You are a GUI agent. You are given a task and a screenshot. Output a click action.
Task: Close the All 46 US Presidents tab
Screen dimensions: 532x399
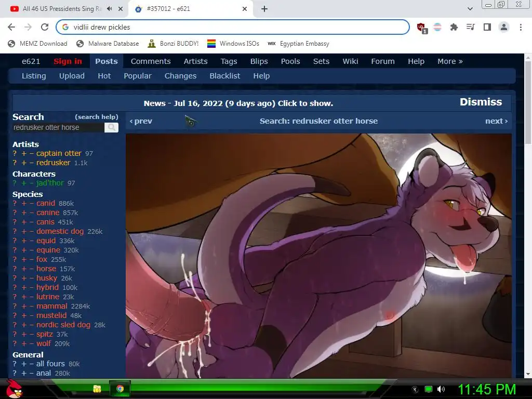tap(121, 9)
